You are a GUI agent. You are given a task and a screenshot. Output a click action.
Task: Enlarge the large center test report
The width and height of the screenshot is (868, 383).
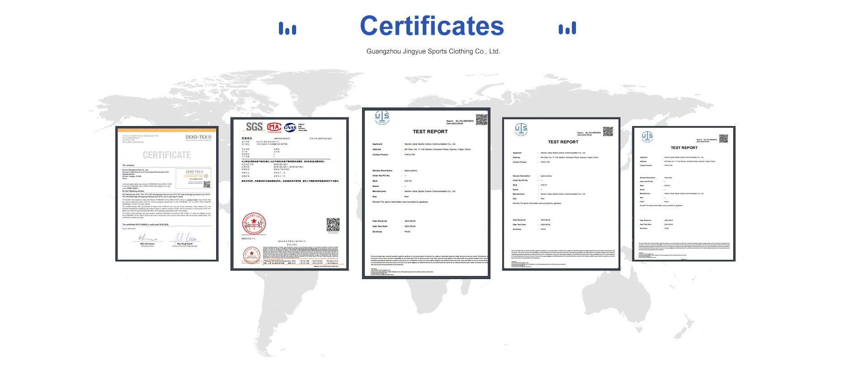click(426, 193)
